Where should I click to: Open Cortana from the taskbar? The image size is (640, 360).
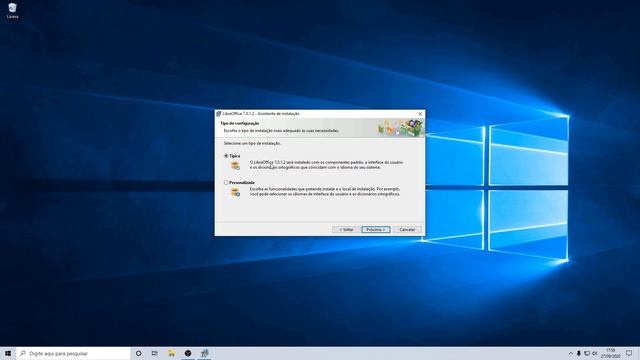[139, 353]
